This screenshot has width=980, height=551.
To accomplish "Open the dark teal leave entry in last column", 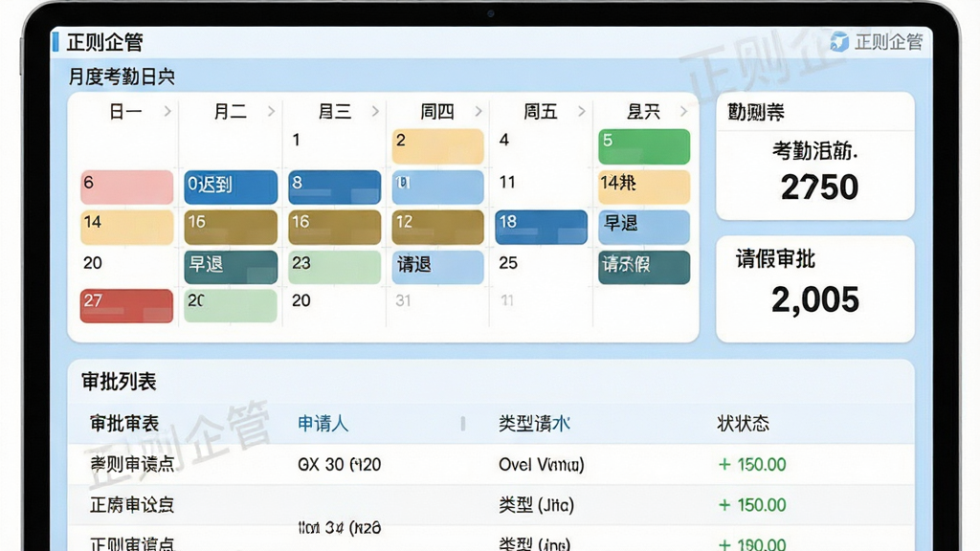I will (644, 268).
